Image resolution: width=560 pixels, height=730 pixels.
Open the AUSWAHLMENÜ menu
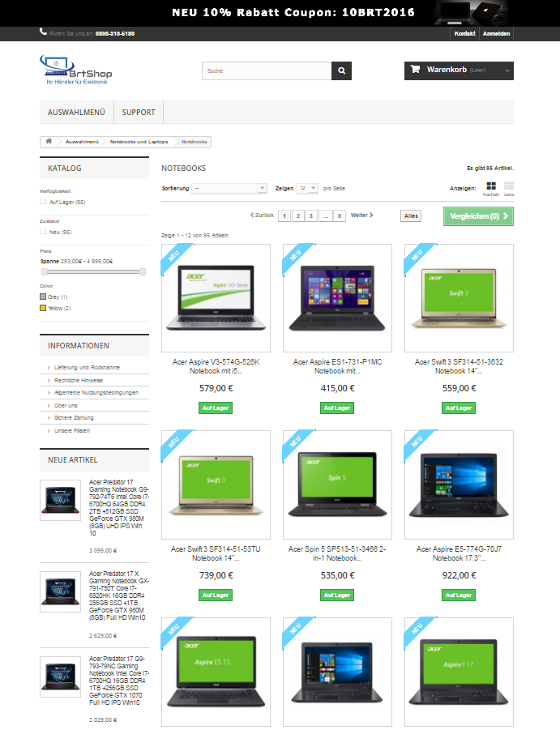[x=76, y=112]
